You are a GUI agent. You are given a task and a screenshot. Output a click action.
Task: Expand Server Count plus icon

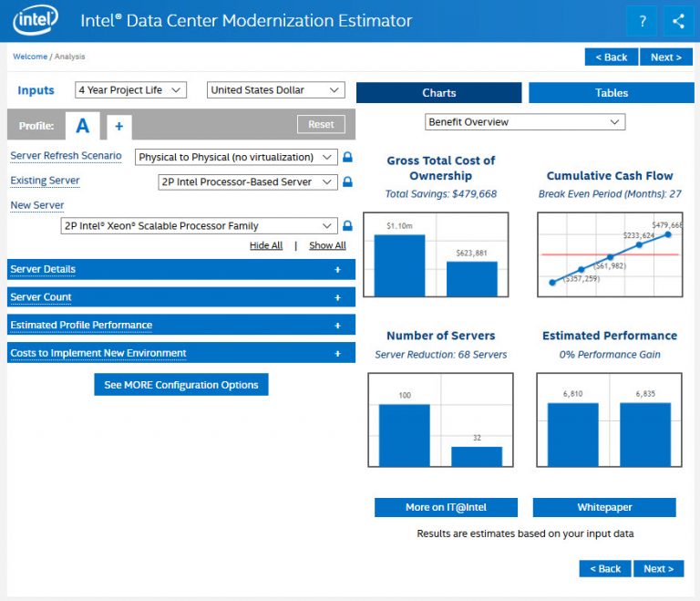tap(337, 297)
